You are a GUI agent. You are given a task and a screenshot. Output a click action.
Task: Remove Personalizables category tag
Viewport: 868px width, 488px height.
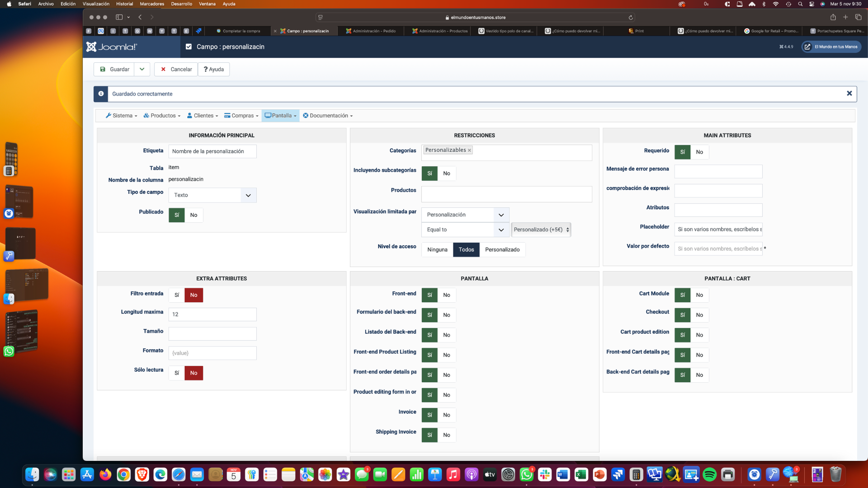coord(469,150)
